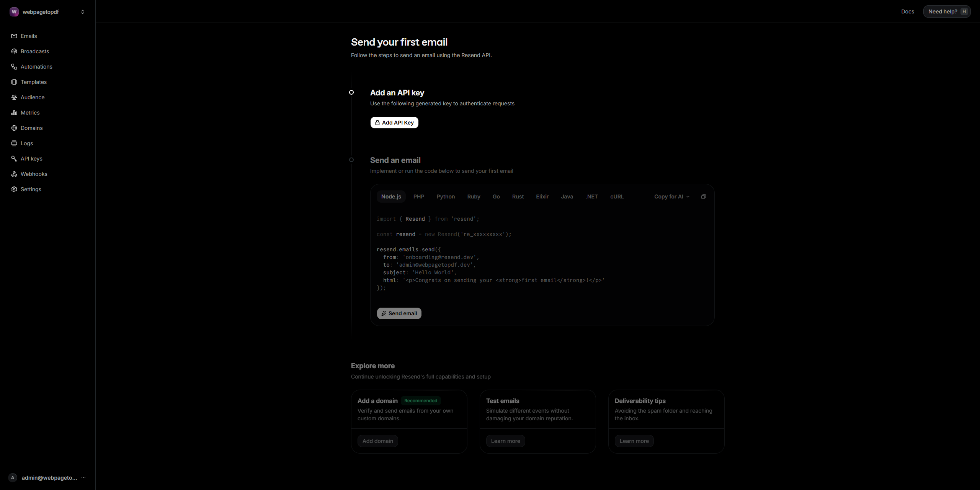This screenshot has width=980, height=490.
Task: Switch to the Rust code tab
Action: tap(518, 197)
